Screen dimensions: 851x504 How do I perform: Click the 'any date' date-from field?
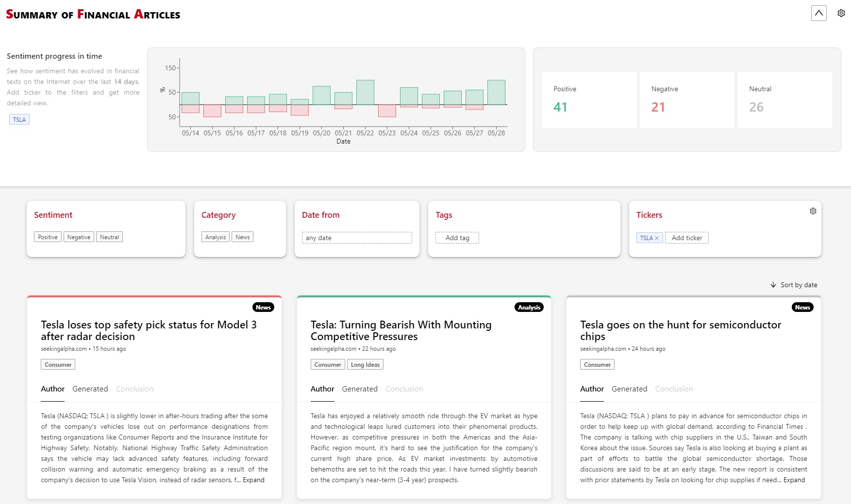point(357,238)
